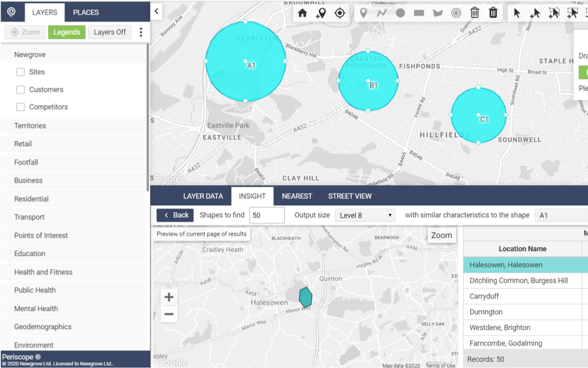Image resolution: width=588 pixels, height=368 pixels.
Task: Open the Output size Level 8 dropdown
Action: (x=365, y=215)
